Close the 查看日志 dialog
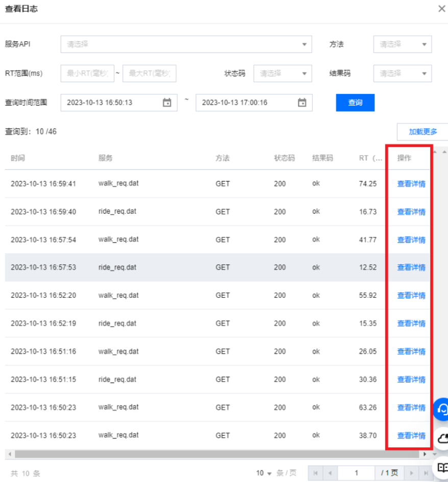The height and width of the screenshot is (482, 448). (441, 9)
